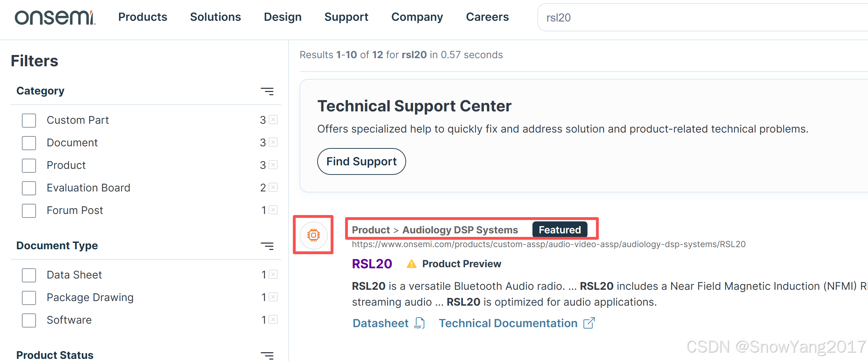
Task: Open the Support menu
Action: tap(346, 17)
